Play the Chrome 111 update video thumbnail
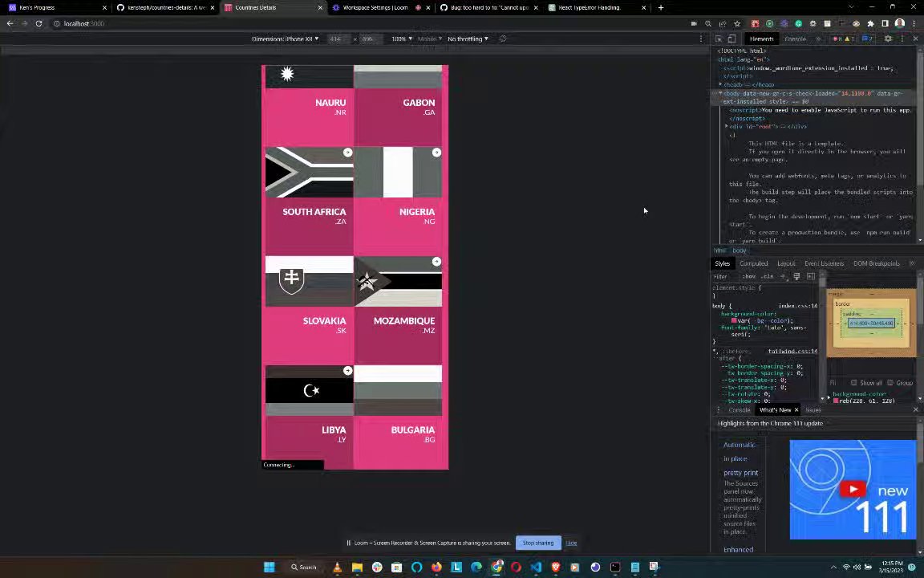The image size is (924, 578). (x=853, y=489)
